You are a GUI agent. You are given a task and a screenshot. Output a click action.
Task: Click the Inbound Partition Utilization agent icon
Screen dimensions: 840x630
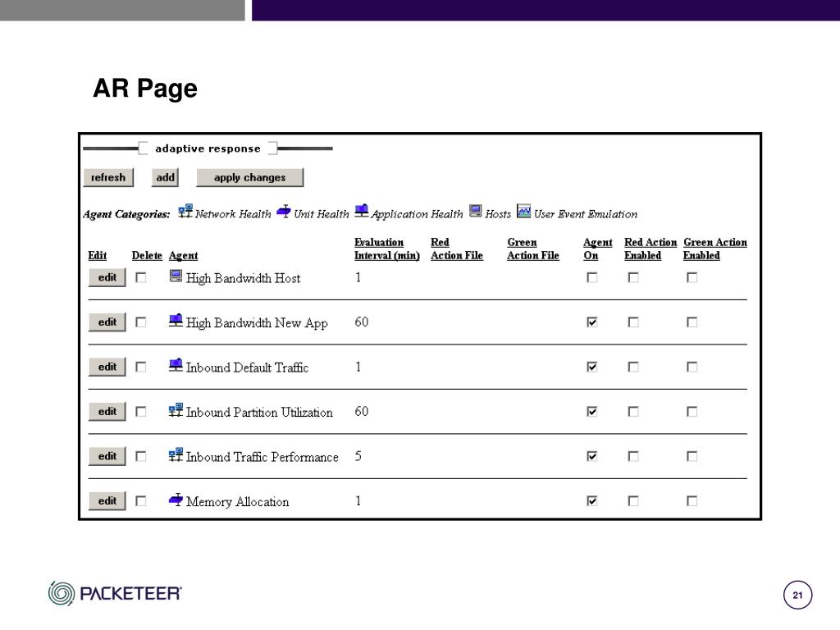[x=176, y=410]
